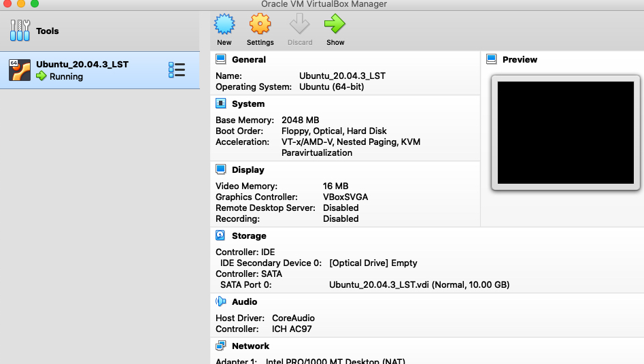Select the Ubuntu_20.04.3_LST machine entry

tap(100, 70)
